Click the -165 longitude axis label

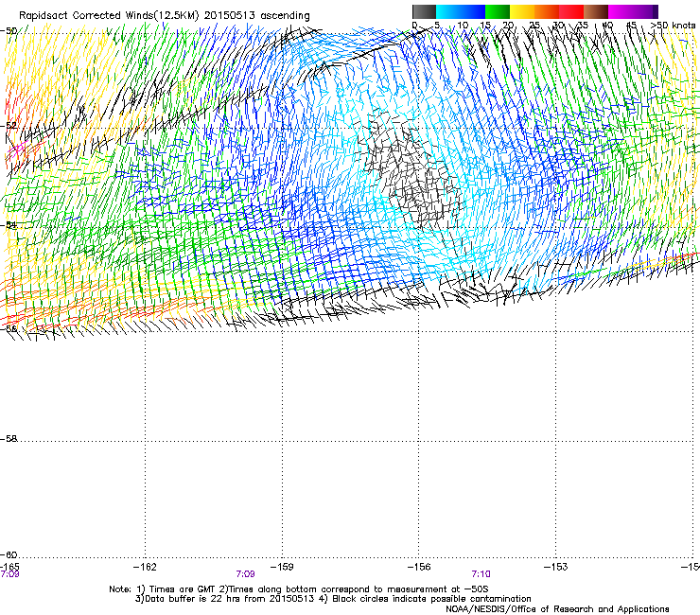[10, 567]
